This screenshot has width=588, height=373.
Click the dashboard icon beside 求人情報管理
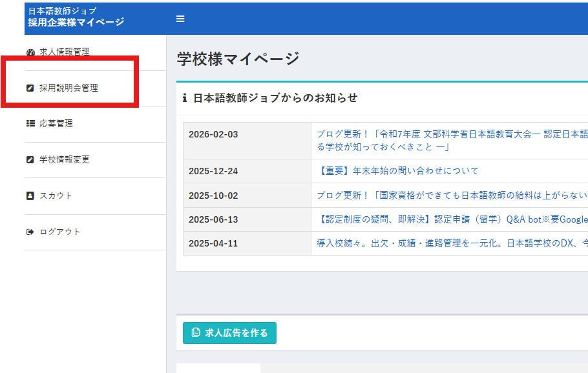coord(30,52)
